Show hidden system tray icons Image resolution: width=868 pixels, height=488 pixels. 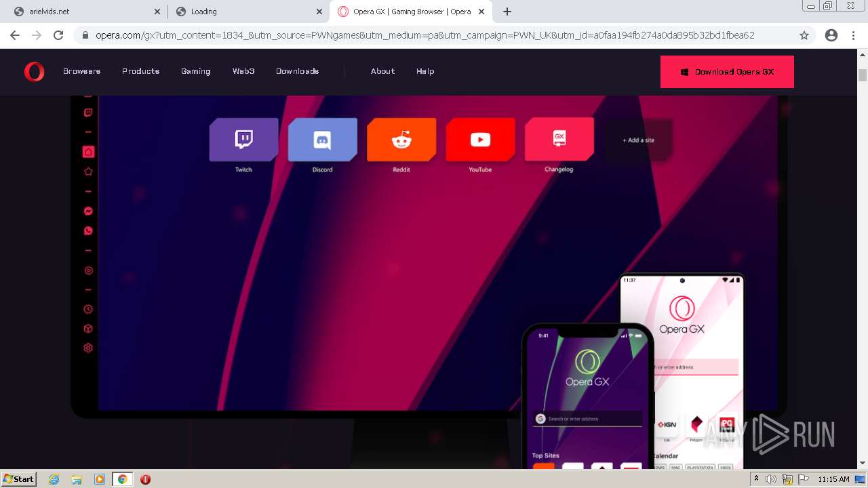(756, 479)
